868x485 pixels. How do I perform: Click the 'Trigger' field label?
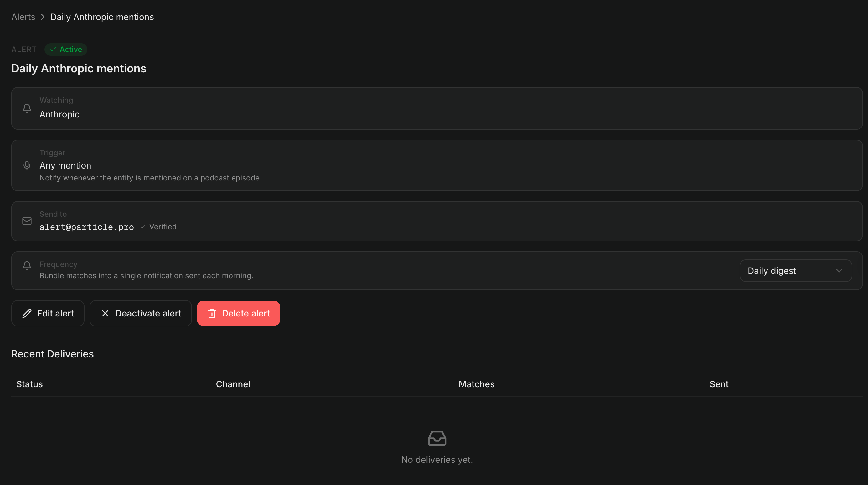point(52,153)
